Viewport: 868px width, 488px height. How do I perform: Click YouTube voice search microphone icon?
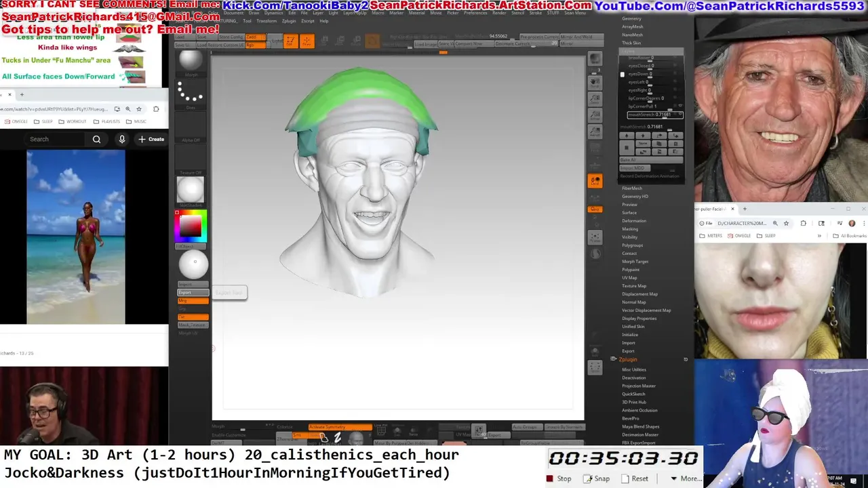[122, 139]
